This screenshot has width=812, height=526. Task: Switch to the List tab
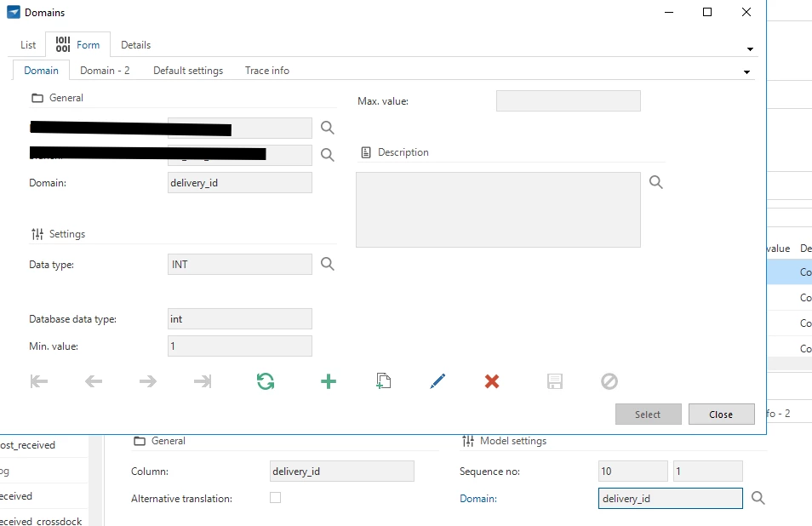click(x=28, y=45)
